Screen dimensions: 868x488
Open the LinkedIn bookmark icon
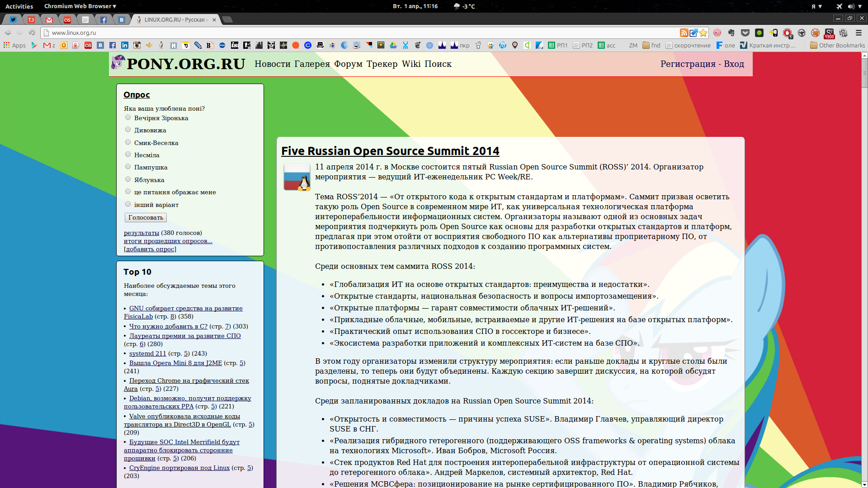point(125,45)
